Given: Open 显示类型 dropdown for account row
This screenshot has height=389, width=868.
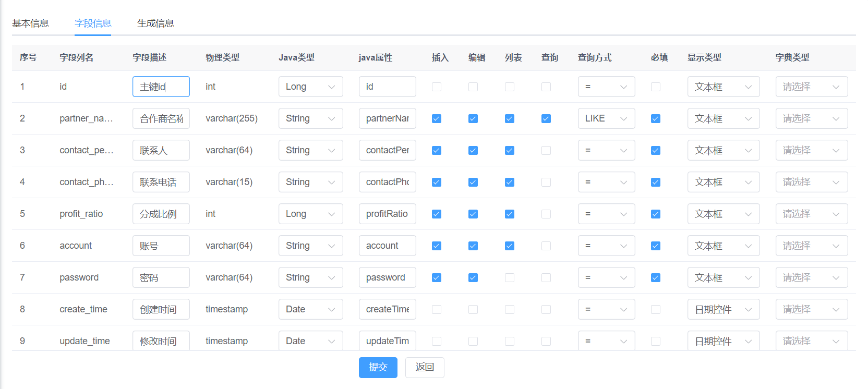Looking at the screenshot, I should [724, 246].
